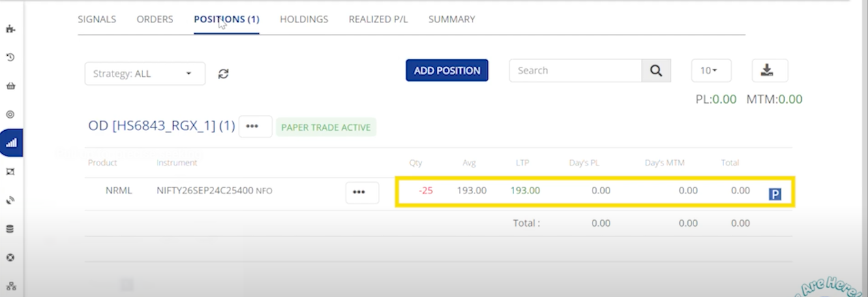Switch to the HOLDINGS tab
The height and width of the screenshot is (297, 868).
[x=303, y=19]
